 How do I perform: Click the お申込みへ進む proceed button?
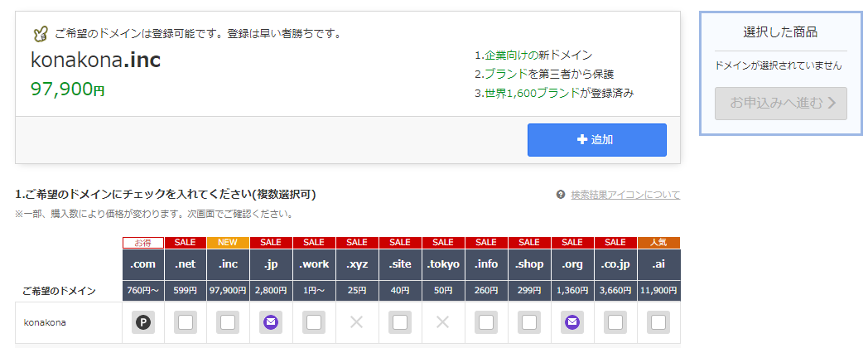[x=780, y=103]
